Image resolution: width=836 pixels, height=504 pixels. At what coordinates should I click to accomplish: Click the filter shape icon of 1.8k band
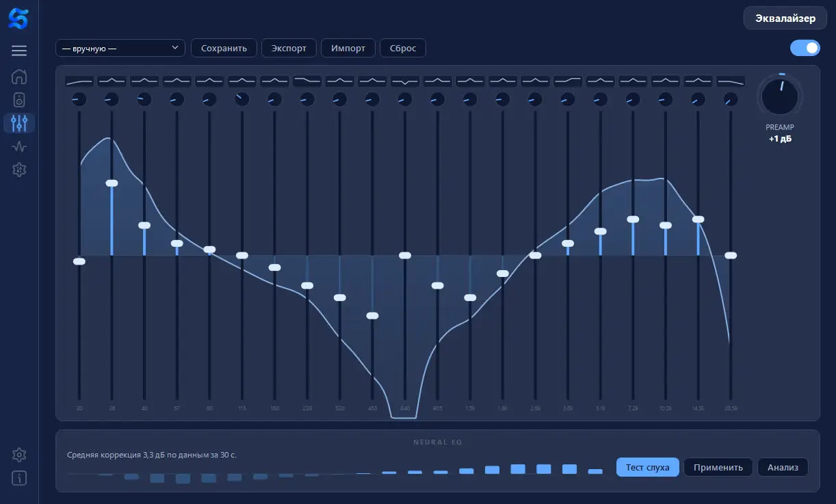point(502,81)
